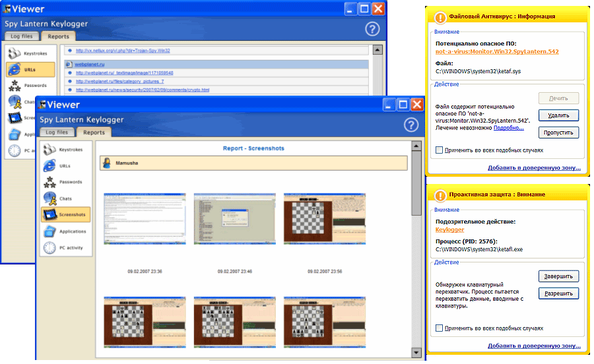Open Passwords section in front Viewer window

pyautogui.click(x=66, y=182)
